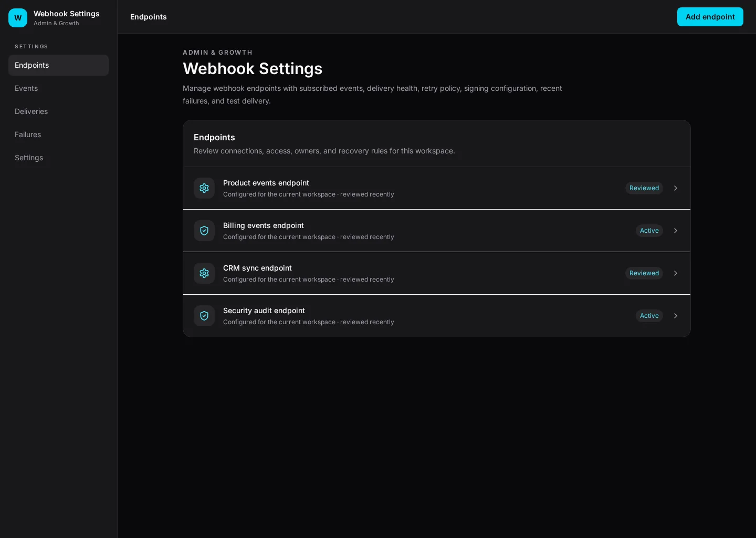Click the Reviewed badge on CRM sync endpoint
Image resolution: width=756 pixels, height=538 pixels.
pyautogui.click(x=644, y=273)
